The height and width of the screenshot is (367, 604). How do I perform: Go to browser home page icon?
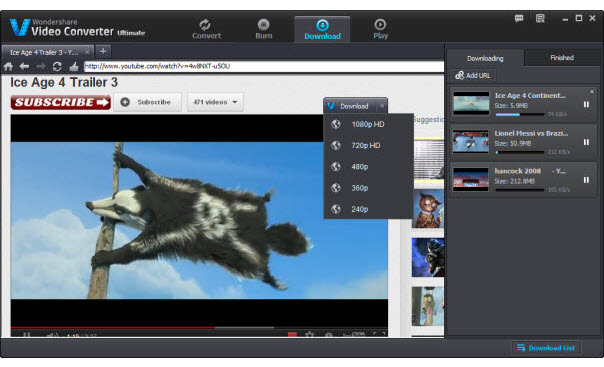coord(8,67)
